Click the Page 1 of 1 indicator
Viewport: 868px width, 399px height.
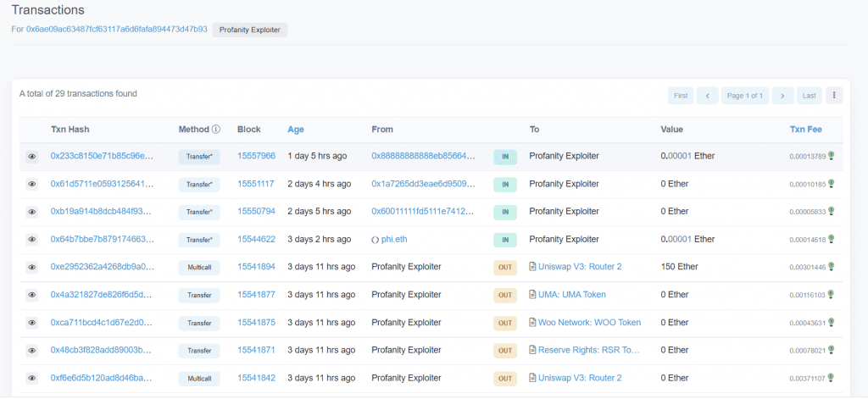(x=745, y=96)
